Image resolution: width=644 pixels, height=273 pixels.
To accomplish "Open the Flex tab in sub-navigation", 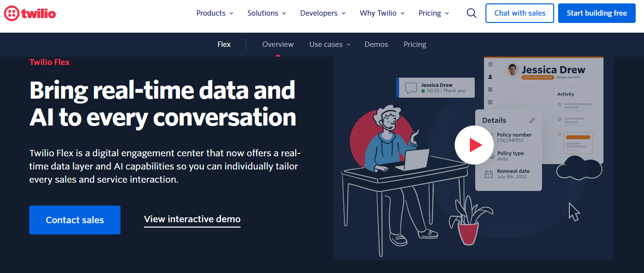I will tap(224, 44).
